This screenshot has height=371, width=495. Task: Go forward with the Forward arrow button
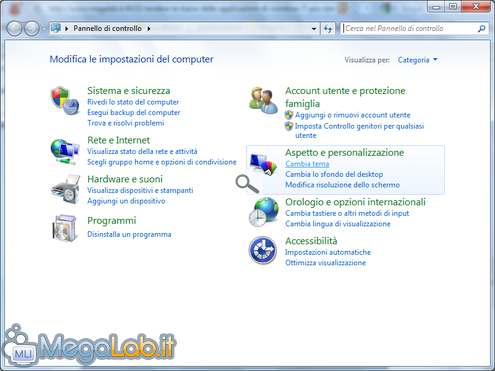[x=32, y=29]
